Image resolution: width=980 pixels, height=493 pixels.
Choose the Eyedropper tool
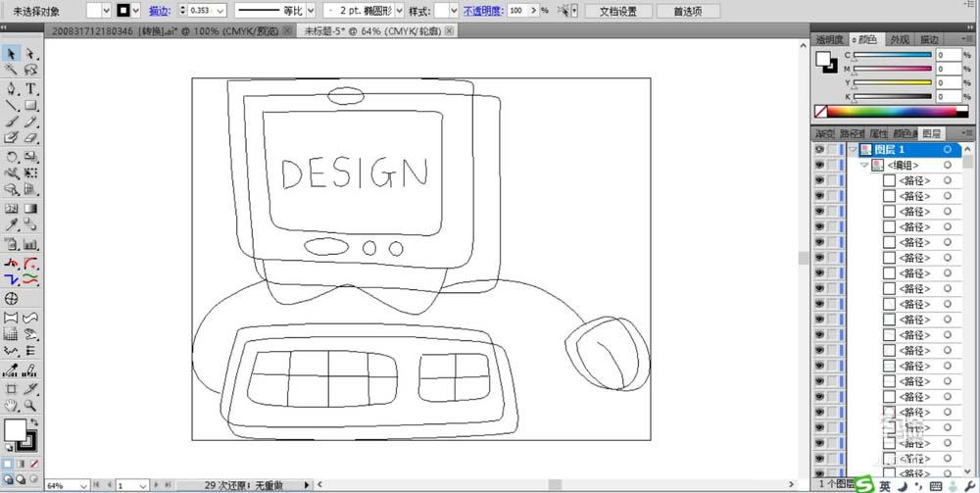pyautogui.click(x=11, y=224)
